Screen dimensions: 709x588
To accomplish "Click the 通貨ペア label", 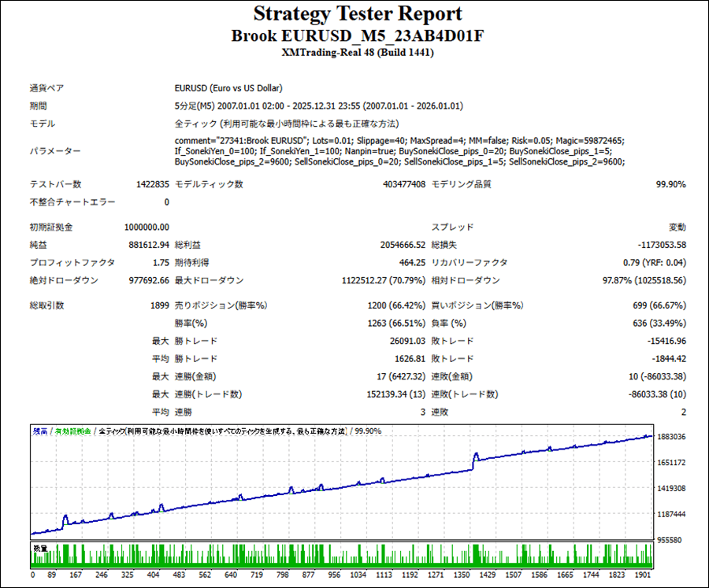I will [x=46, y=88].
